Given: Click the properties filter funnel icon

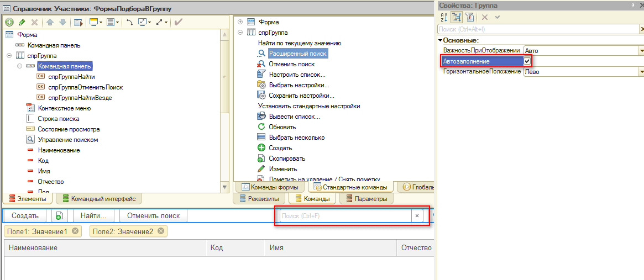Looking at the screenshot, I should coord(469,17).
